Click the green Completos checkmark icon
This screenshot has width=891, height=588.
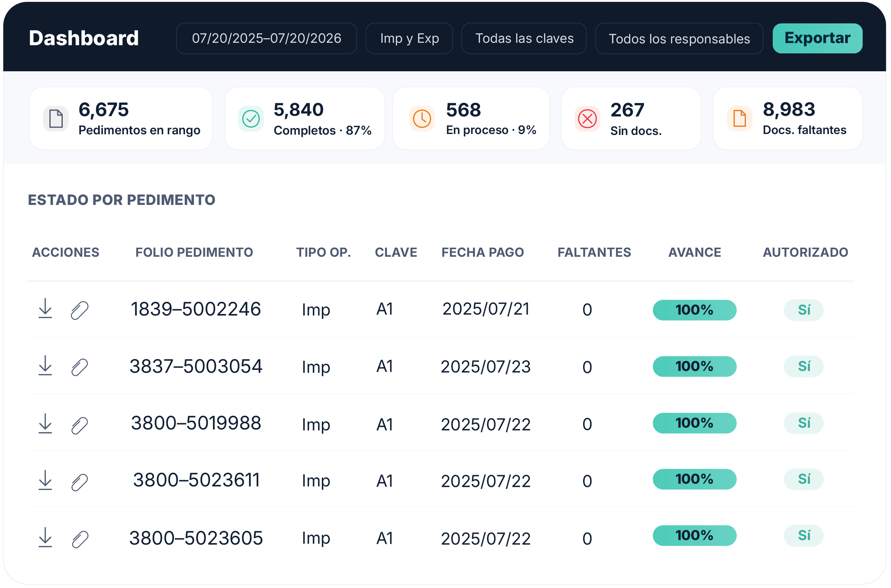251,119
